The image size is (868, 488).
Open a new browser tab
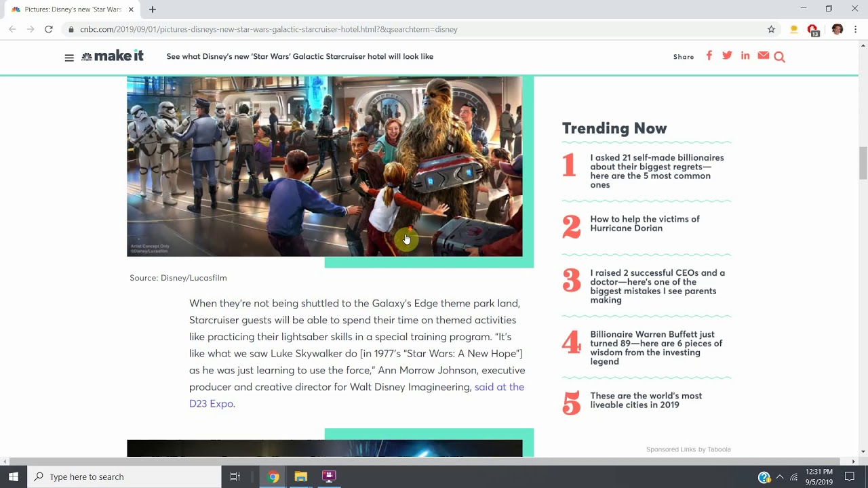(x=153, y=9)
